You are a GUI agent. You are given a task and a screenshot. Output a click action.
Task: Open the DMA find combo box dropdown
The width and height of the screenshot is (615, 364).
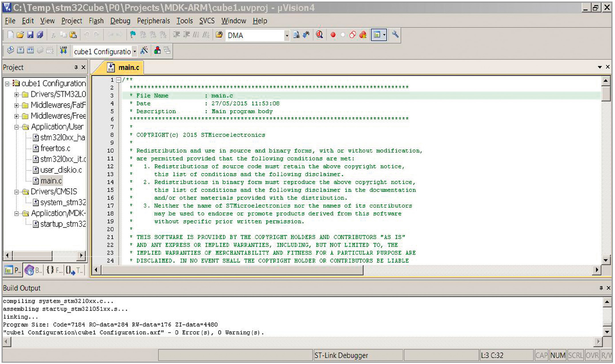tap(286, 35)
